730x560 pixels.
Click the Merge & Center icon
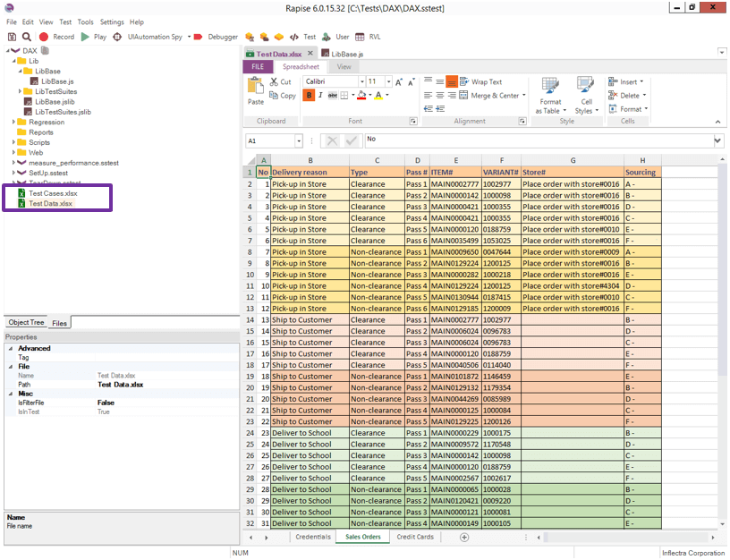pyautogui.click(x=463, y=95)
